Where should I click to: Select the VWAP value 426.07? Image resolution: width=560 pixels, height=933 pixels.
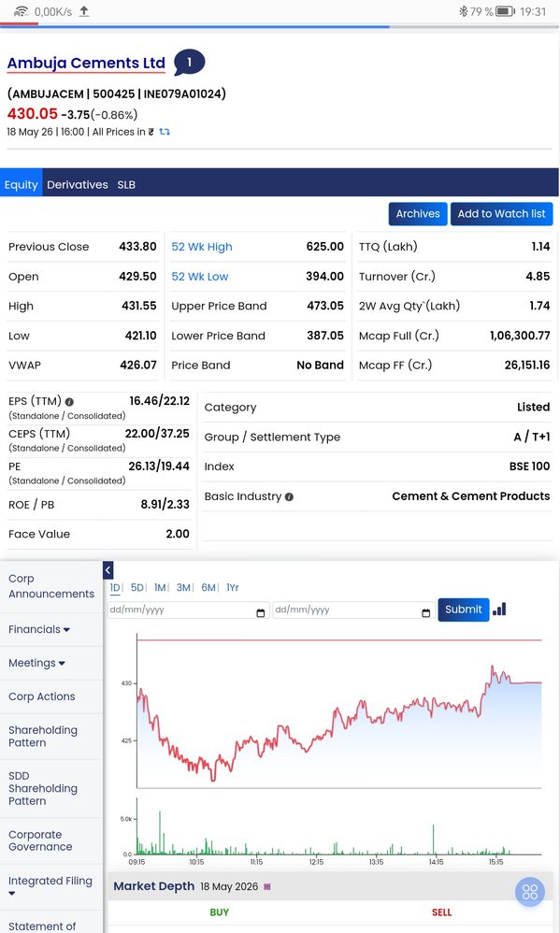tap(138, 366)
